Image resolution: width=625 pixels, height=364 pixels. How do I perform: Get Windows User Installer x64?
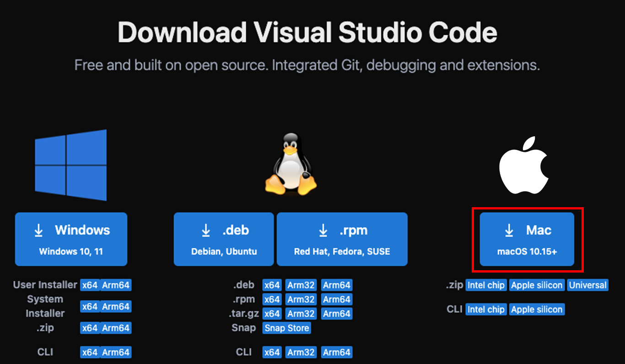point(90,285)
